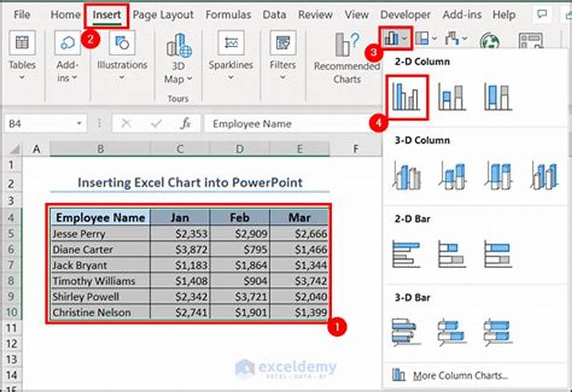Select 3-D 100% Stacked Column chart

pos(498,175)
